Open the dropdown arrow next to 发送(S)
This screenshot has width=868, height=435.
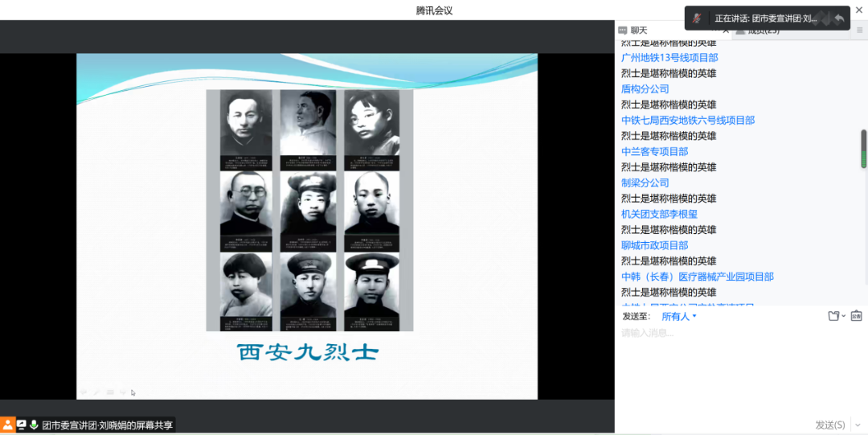[859, 425]
